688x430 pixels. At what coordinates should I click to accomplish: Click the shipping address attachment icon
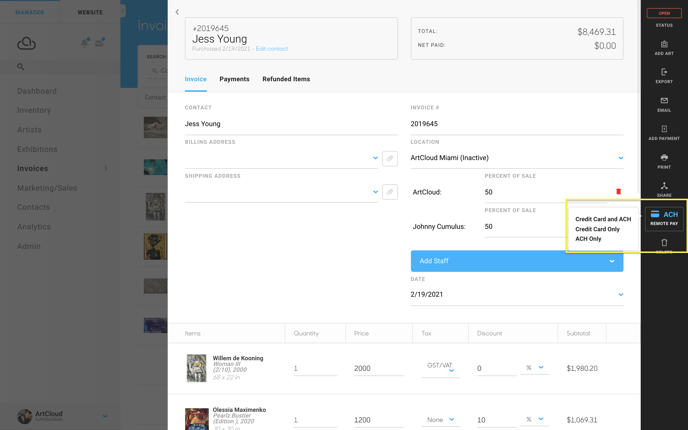pos(390,192)
